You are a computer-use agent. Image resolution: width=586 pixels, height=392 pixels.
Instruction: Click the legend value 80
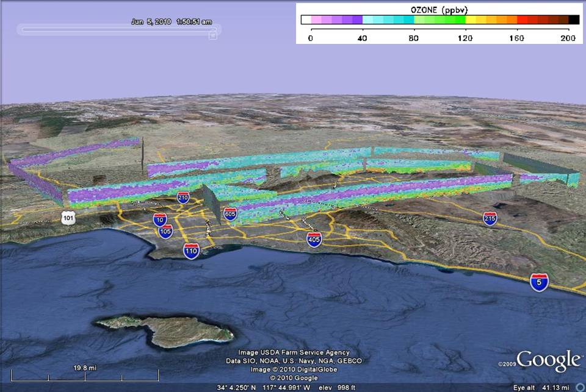[413, 38]
